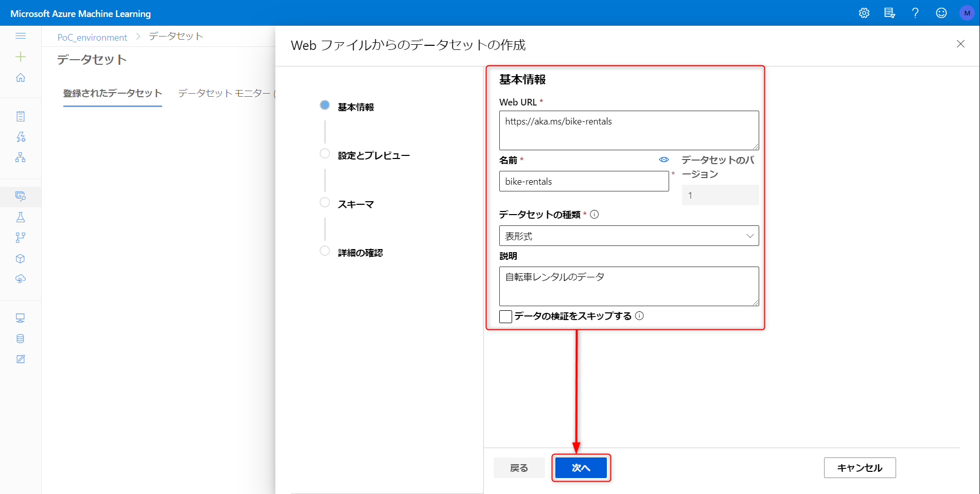Click the キャンセル button

click(x=860, y=468)
